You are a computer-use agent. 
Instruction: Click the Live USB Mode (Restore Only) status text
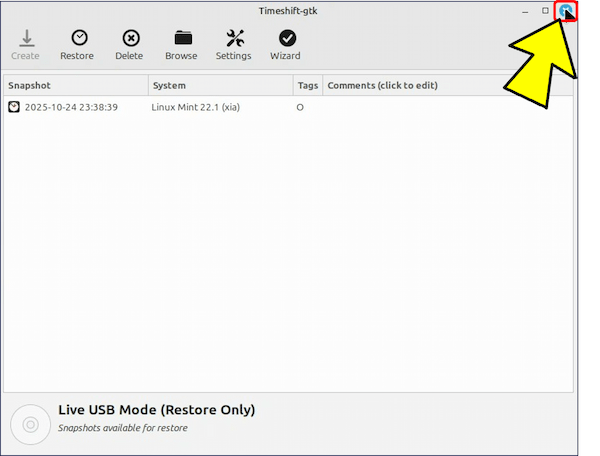click(x=156, y=410)
